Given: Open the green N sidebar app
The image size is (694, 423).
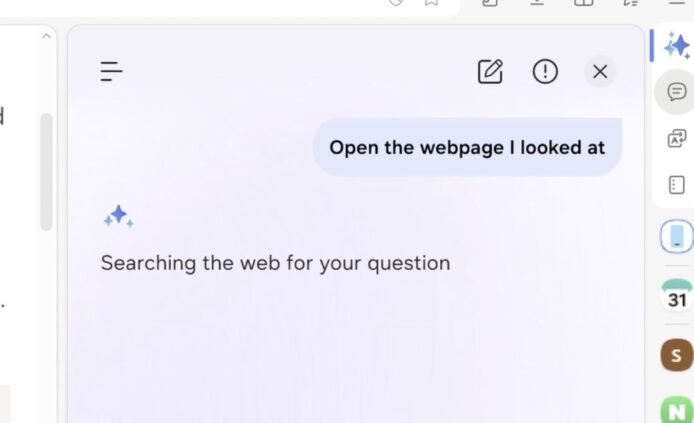Looking at the screenshot, I should coord(677,410).
